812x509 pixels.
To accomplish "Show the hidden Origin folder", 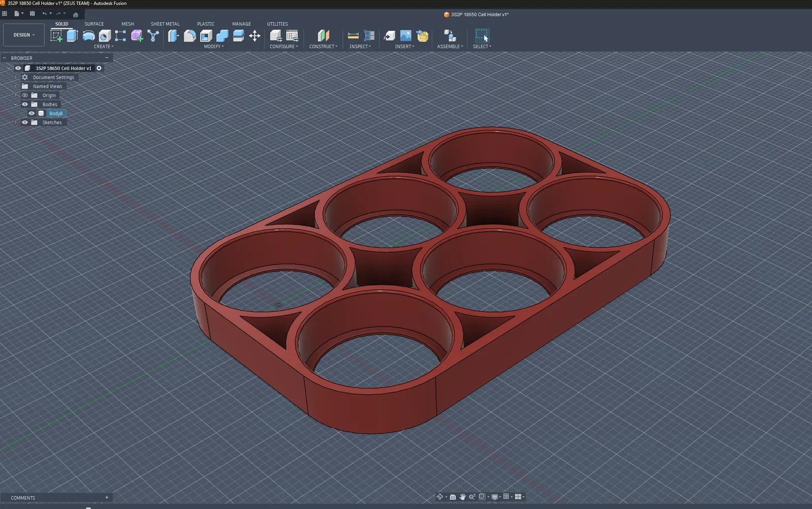I will point(25,95).
